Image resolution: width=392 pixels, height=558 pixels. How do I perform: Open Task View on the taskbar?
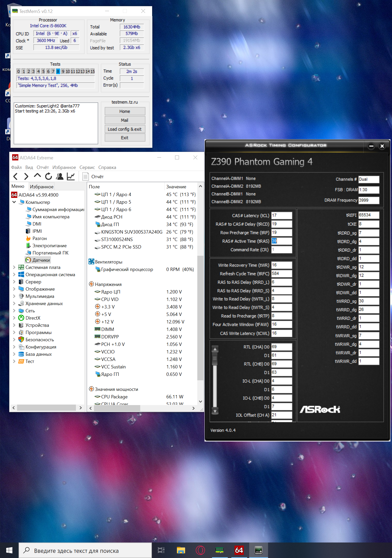(x=161, y=550)
